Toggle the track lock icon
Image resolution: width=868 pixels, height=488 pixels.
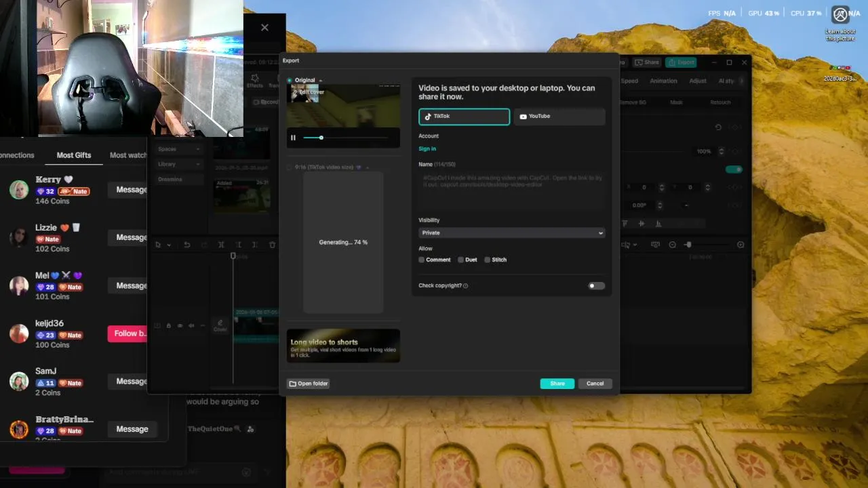tap(169, 326)
